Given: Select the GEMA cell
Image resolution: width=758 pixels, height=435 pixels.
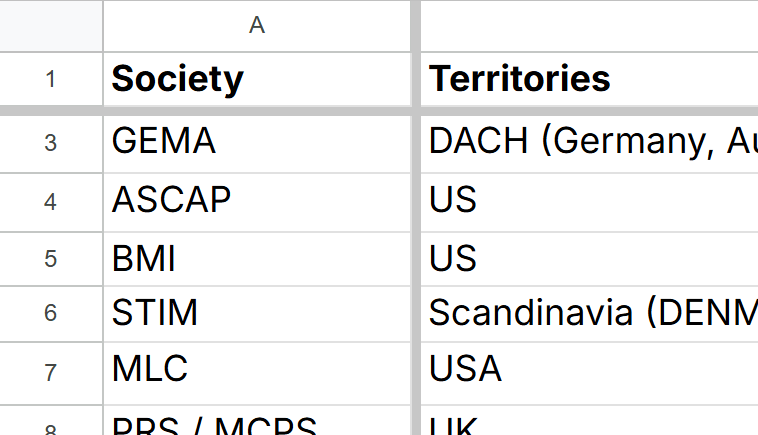Looking at the screenshot, I should click(257, 144).
